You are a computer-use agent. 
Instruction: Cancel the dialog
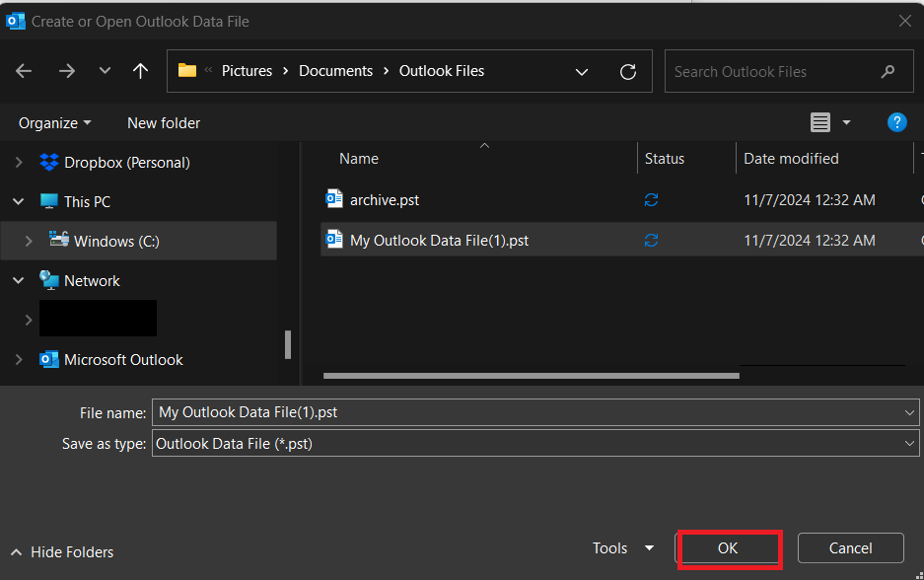click(850, 548)
